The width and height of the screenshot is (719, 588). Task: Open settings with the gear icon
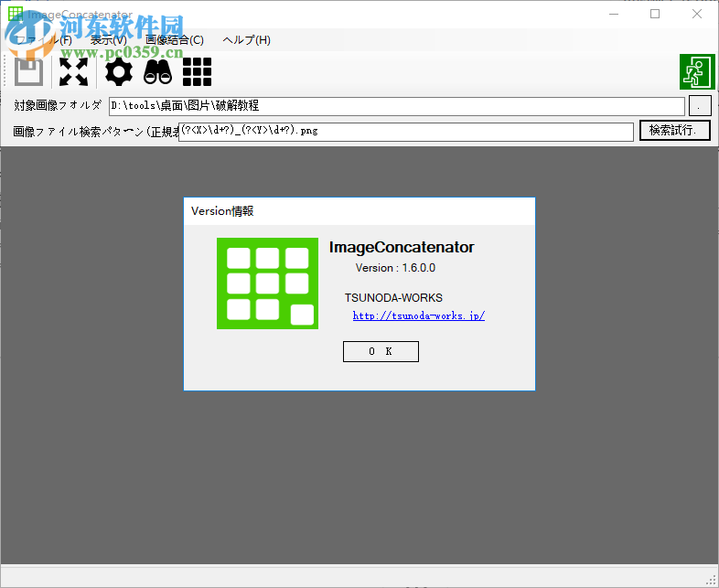(x=119, y=71)
